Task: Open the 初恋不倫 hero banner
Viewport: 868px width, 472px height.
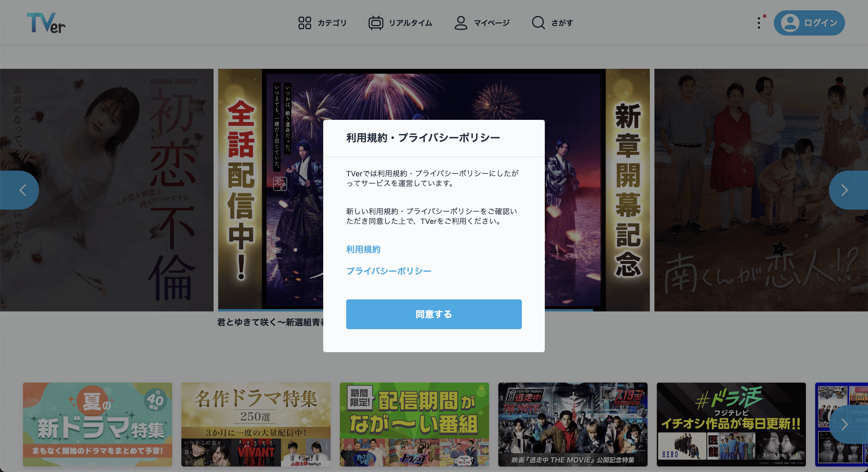Action: click(x=107, y=190)
